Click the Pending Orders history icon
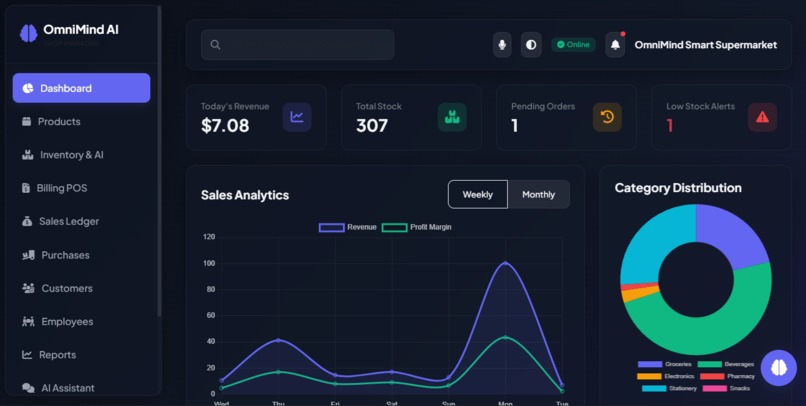The width and height of the screenshot is (806, 406). click(x=607, y=117)
